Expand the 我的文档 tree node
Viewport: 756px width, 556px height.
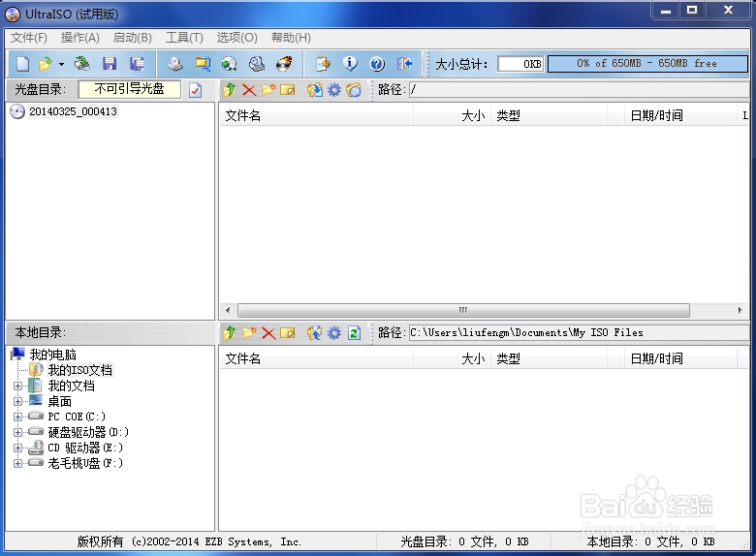[x=17, y=386]
